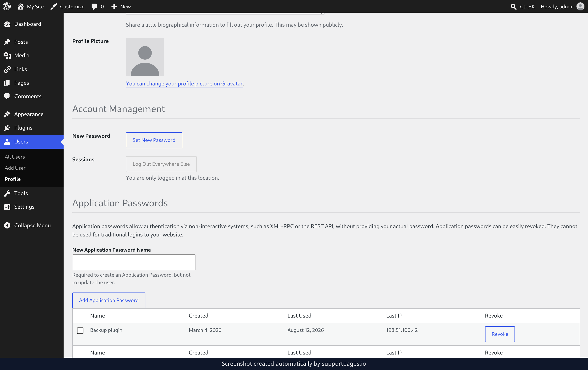The width and height of the screenshot is (588, 370).
Task: Click the Settings sliders icon
Action: click(x=7, y=207)
